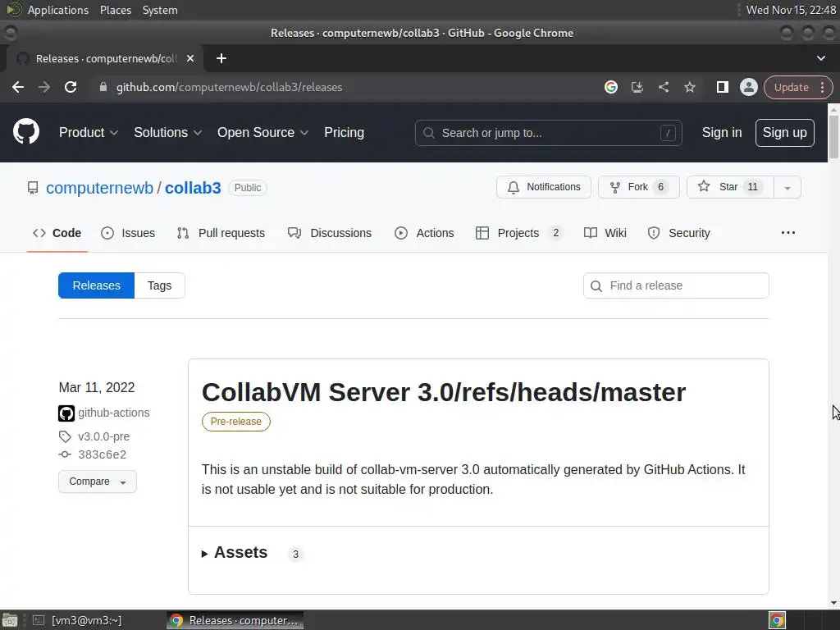Open the System menu
The height and width of the screenshot is (630, 840).
click(160, 10)
